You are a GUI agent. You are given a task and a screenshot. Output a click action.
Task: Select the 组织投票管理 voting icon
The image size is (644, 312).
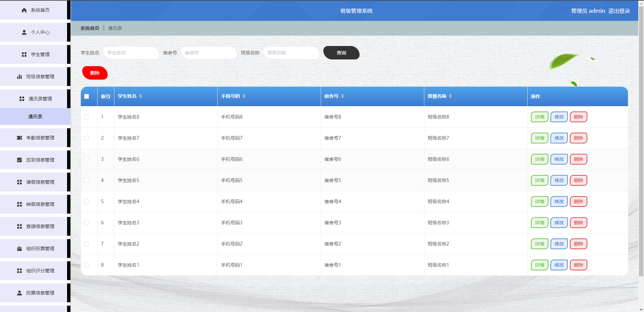[19, 249]
